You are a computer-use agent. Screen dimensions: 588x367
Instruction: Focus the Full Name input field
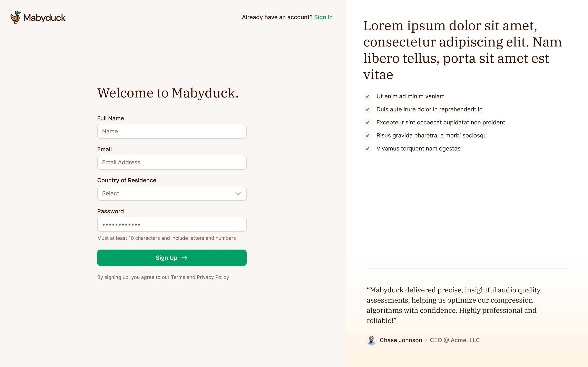[x=172, y=131]
